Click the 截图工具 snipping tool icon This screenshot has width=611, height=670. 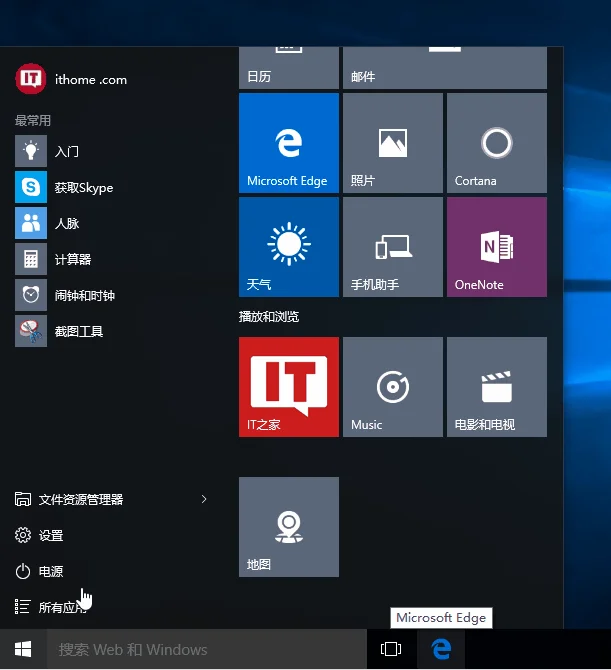click(31, 331)
